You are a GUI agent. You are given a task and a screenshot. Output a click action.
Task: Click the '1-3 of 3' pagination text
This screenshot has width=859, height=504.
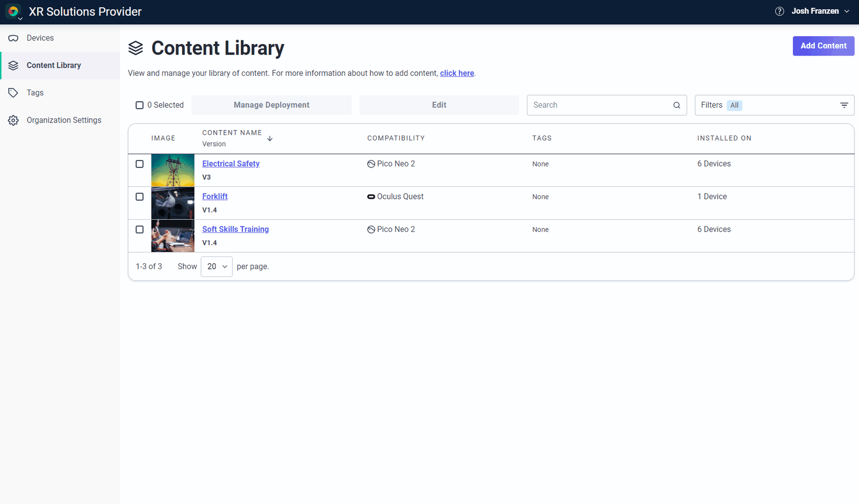point(149,266)
